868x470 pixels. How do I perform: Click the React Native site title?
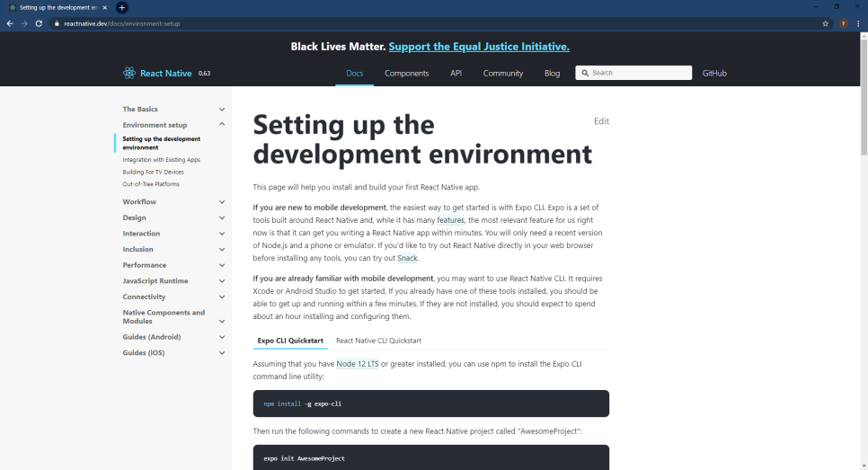coord(165,73)
